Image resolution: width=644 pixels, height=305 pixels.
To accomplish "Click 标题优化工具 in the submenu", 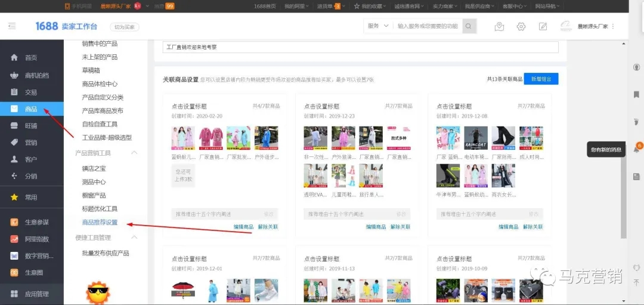I will click(100, 209).
